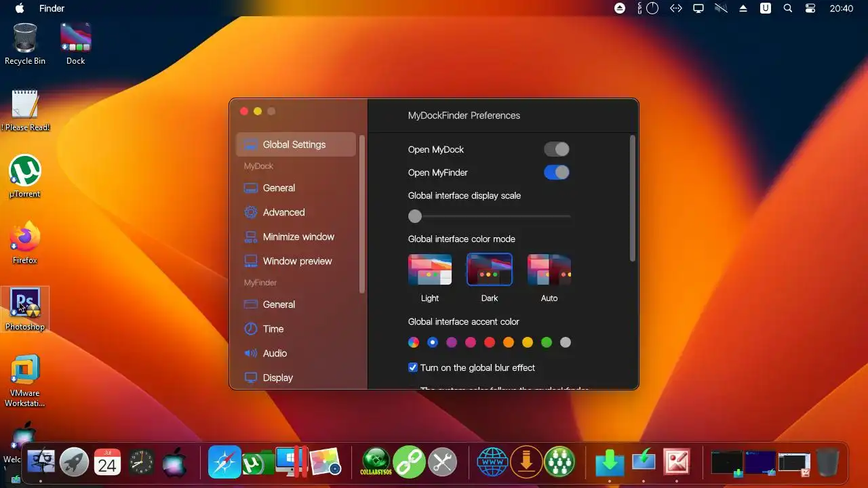Pick the blue accent color swatch
868x488 pixels.
click(433, 342)
